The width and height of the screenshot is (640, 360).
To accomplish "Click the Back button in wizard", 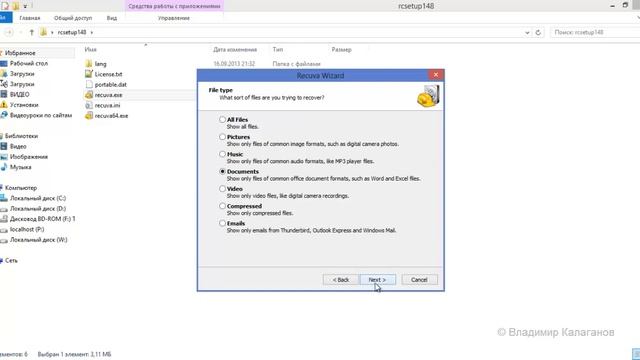I will 341,280.
